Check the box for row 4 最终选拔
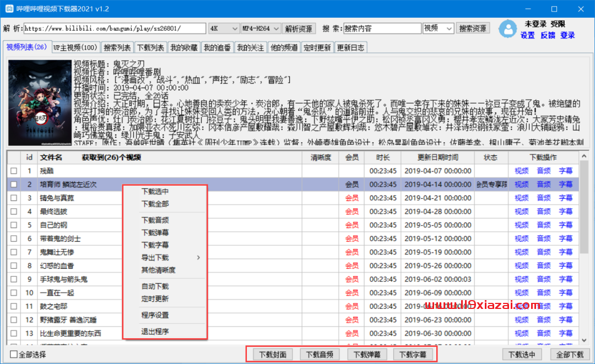595x364 pixels. click(x=14, y=211)
